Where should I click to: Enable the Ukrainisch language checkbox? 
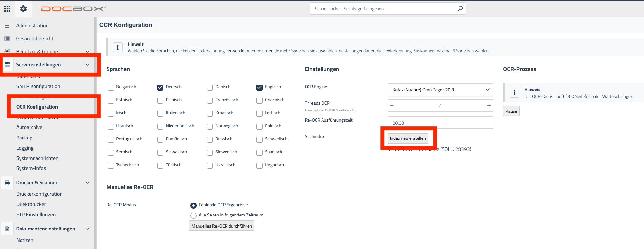click(x=210, y=165)
